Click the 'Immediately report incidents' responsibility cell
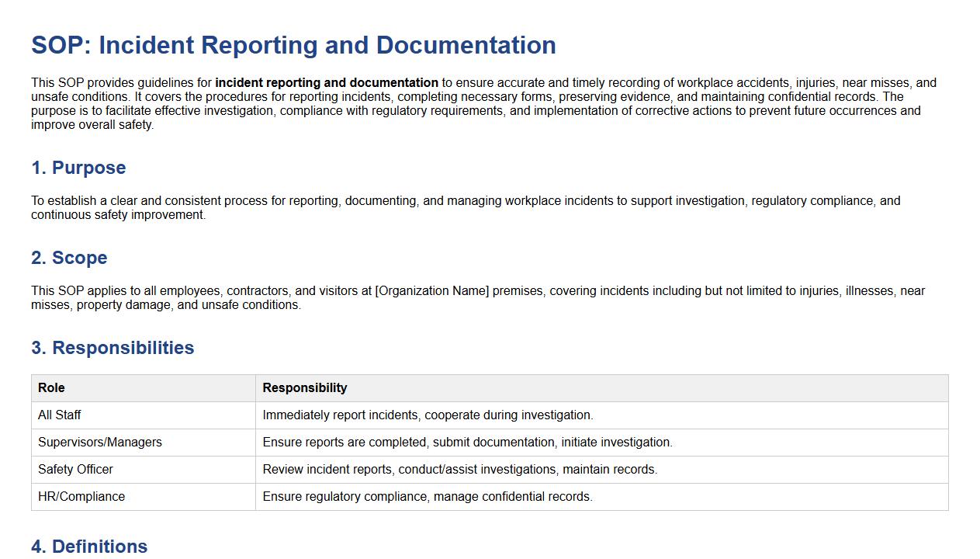Image resolution: width=980 pixels, height=559 pixels. coord(428,415)
